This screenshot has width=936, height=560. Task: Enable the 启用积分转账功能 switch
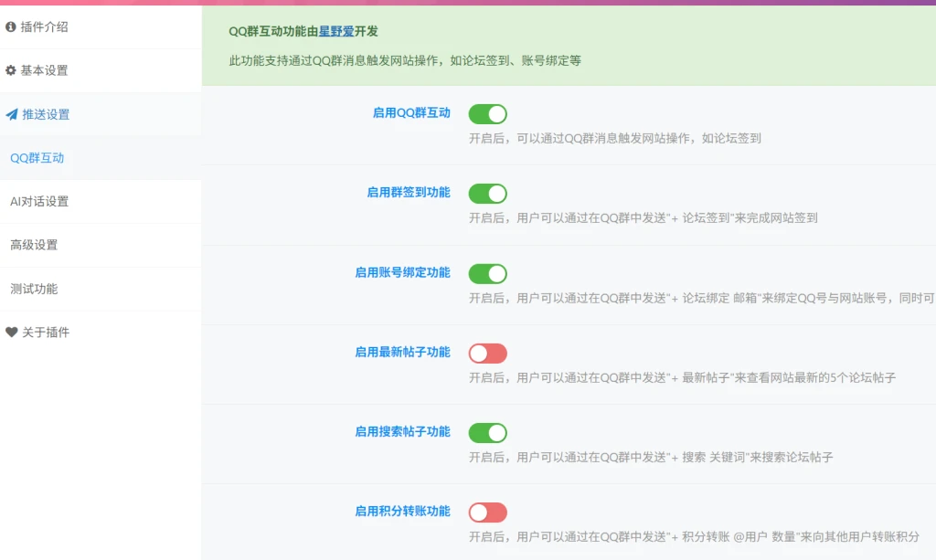(487, 512)
